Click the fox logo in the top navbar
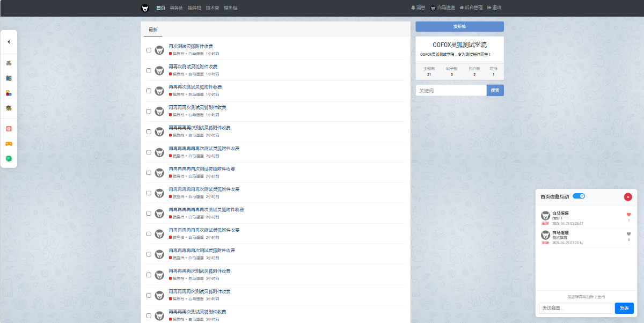The height and width of the screenshot is (323, 644). coord(145,8)
